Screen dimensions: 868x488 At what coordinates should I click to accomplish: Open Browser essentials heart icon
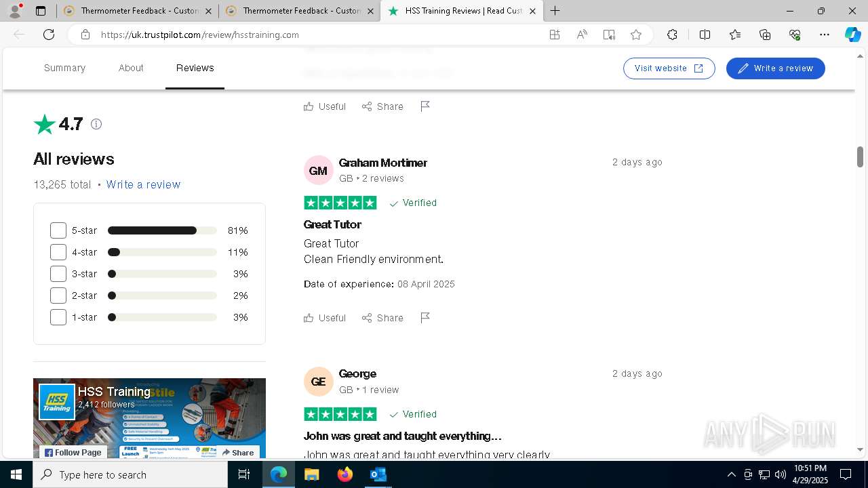coord(795,35)
